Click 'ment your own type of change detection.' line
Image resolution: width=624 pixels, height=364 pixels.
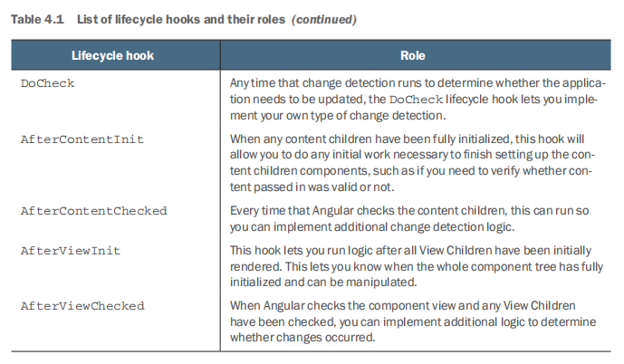338,115
